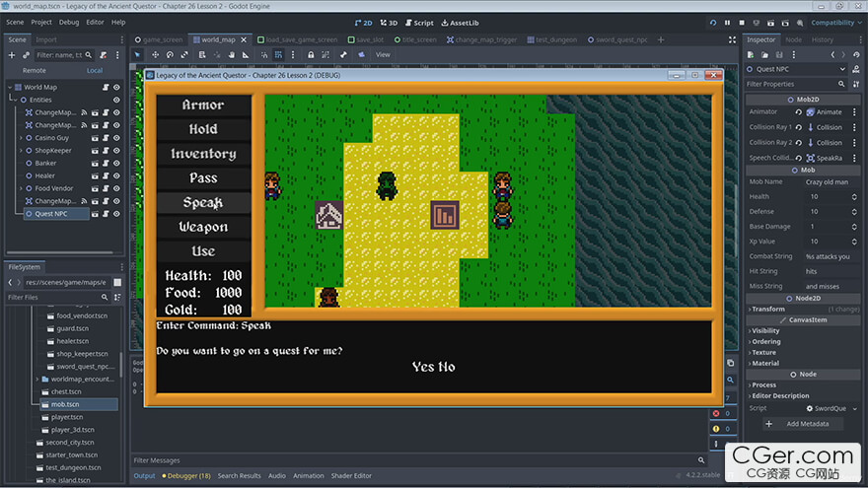
Task: Switch scene tree to Remote
Action: [35, 71]
